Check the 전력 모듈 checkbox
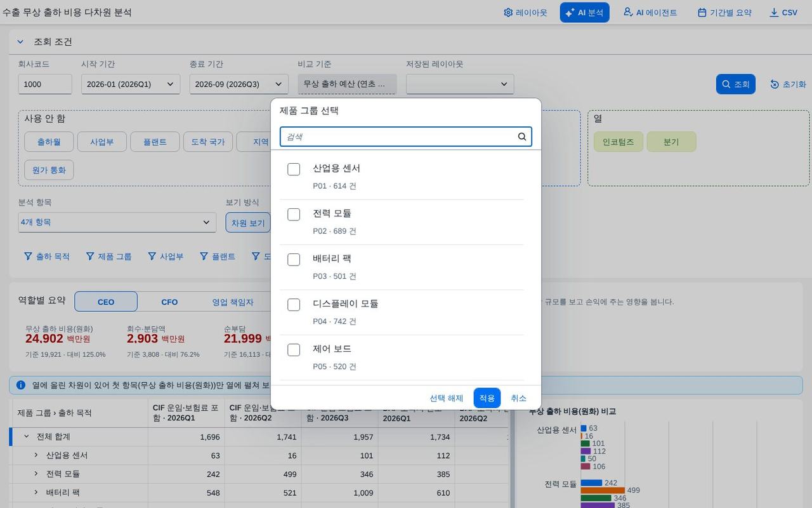 click(x=294, y=214)
